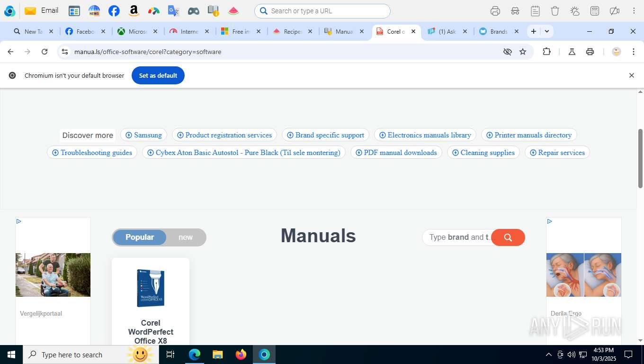
Task: Show hidden system tray icons
Action: click(549, 355)
